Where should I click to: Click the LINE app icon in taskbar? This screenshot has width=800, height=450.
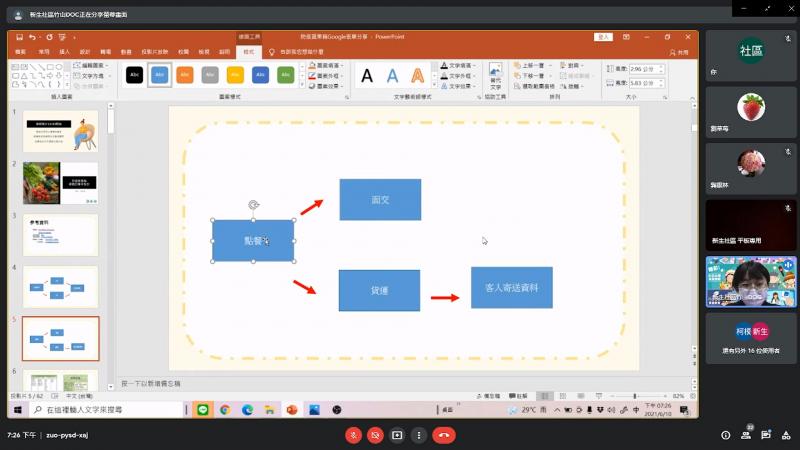click(x=201, y=410)
